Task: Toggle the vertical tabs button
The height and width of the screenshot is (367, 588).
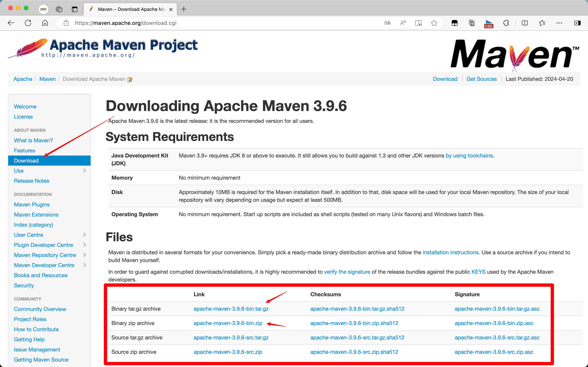Action: pos(74,9)
